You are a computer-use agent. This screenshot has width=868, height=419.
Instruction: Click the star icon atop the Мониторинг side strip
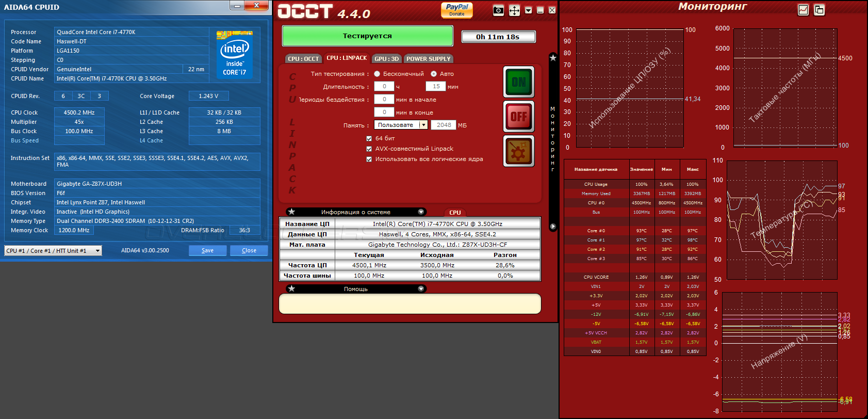(553, 58)
